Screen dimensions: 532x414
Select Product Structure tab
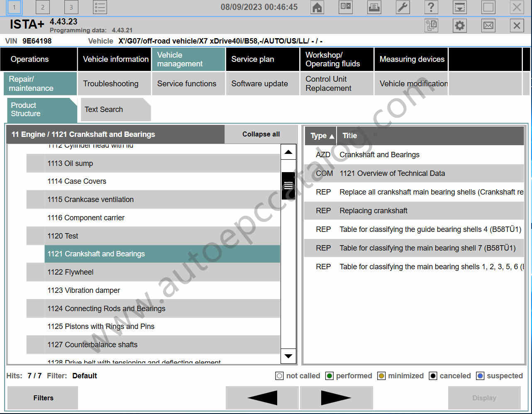(42, 110)
